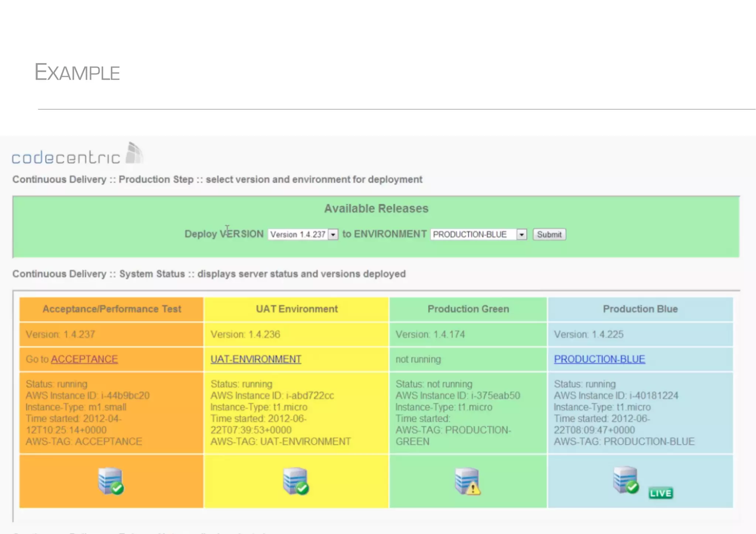Click AWS Instance ID i-375eab50
The height and width of the screenshot is (534, 756).
tap(458, 396)
